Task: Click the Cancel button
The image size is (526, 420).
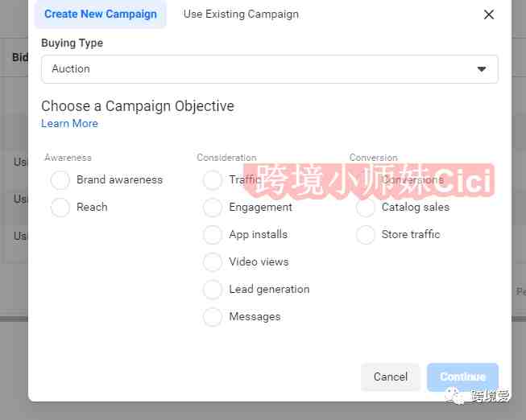Action: tap(391, 377)
